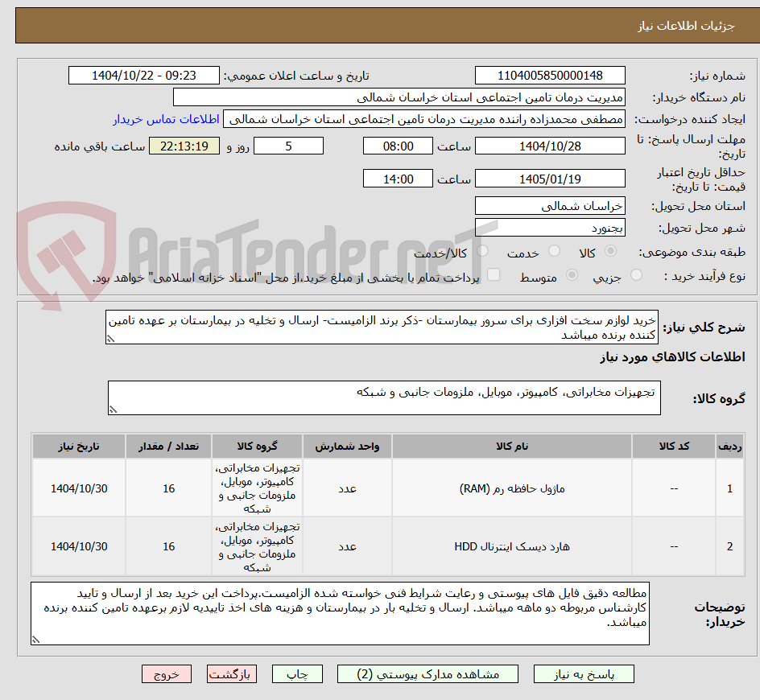This screenshot has width=760, height=700.
Task: Choose the کالا/خدمت option
Action: point(482,251)
